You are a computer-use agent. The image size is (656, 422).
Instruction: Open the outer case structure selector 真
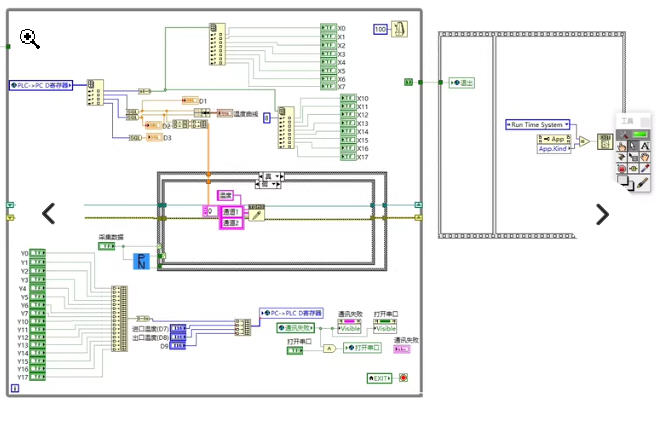tap(271, 176)
